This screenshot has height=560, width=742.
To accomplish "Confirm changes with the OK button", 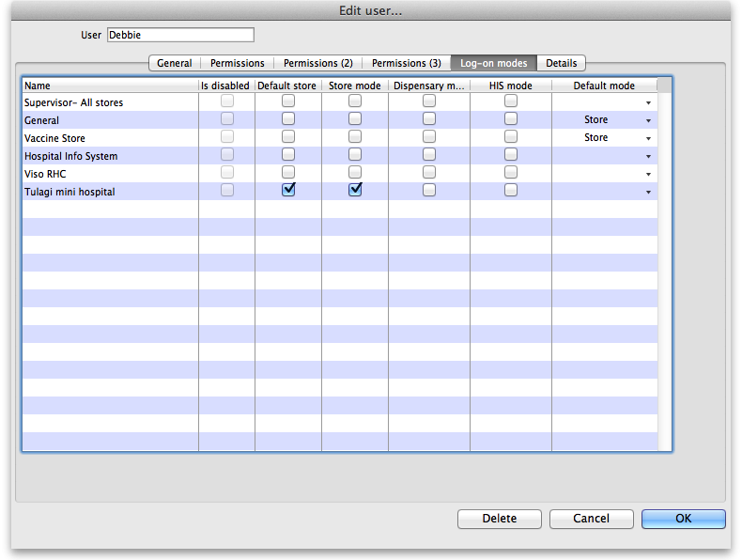I will click(683, 519).
